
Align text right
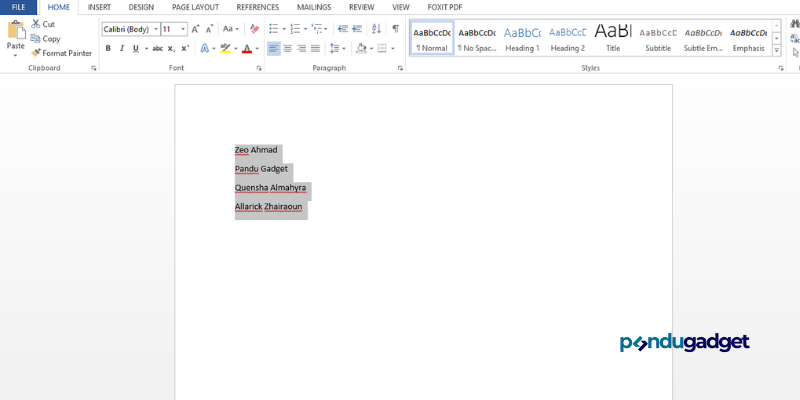click(302, 48)
